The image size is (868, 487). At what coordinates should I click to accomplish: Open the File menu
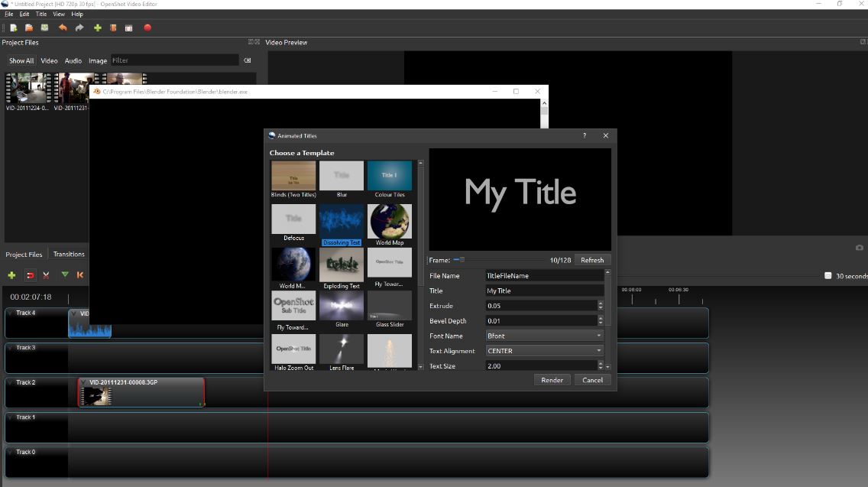pos(9,14)
